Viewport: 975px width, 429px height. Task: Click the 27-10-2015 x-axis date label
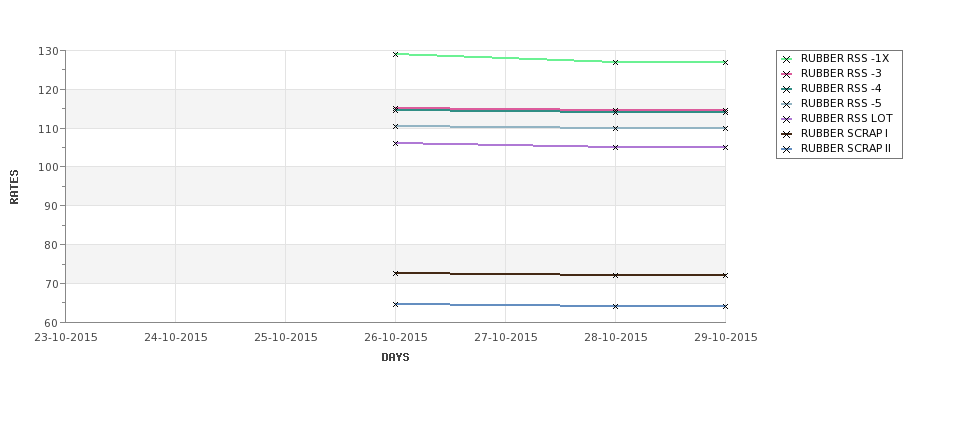(506, 338)
